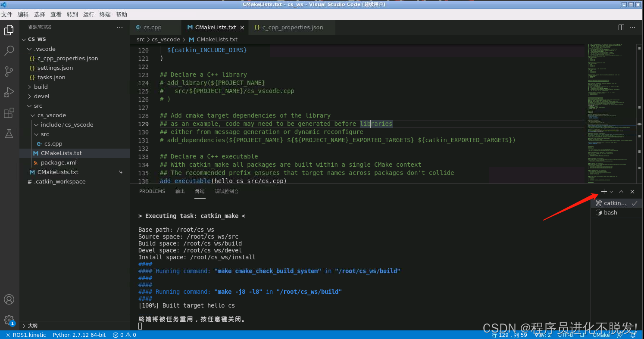
Task: Close the CMakeLists.txt editor tab
Action: tap(242, 28)
